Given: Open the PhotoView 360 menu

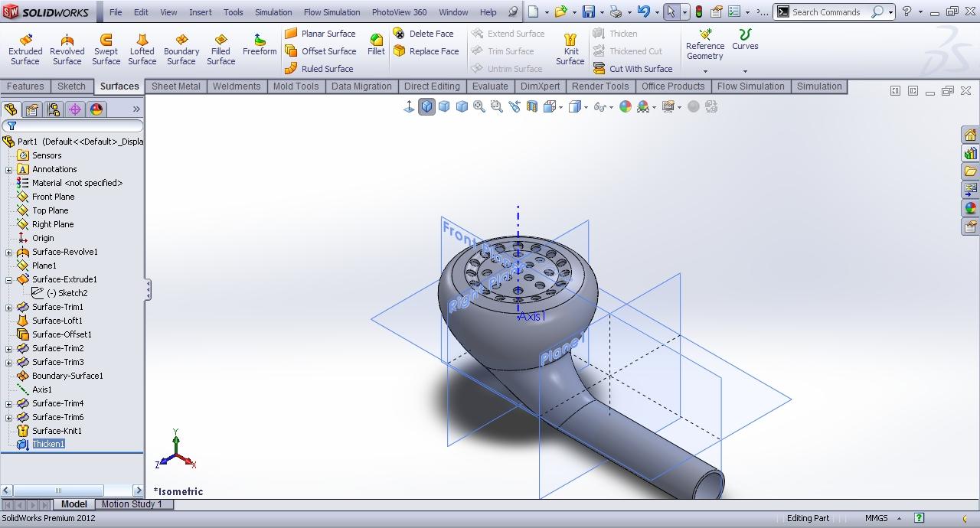Looking at the screenshot, I should (x=399, y=12).
